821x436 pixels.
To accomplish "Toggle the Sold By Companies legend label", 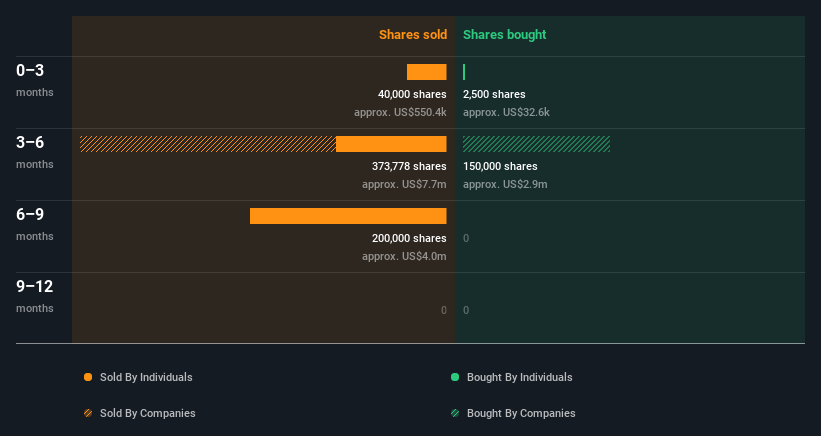I will coord(148,413).
